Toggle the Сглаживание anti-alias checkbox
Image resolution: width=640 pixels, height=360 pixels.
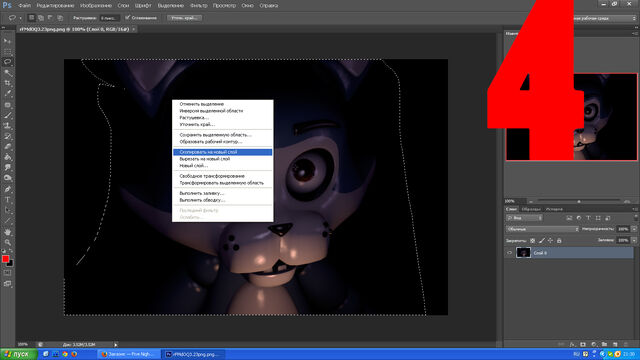pos(128,18)
